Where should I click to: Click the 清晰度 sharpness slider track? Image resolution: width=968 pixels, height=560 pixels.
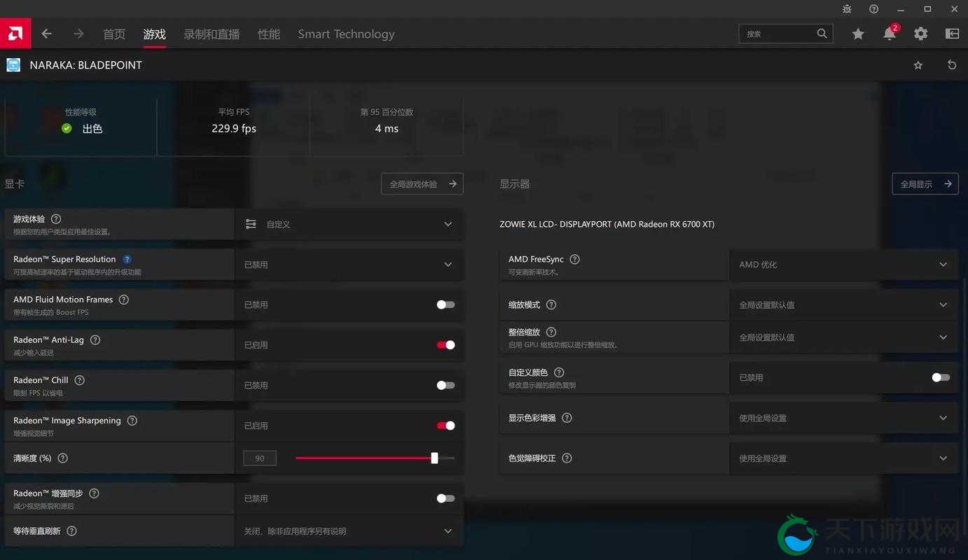pos(375,458)
